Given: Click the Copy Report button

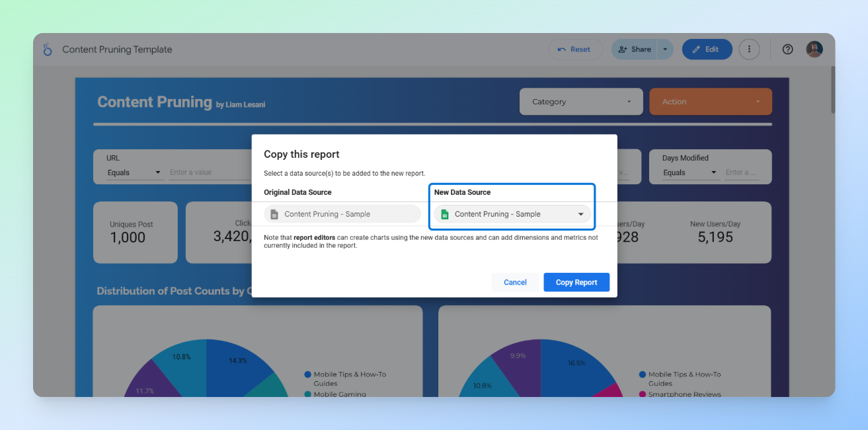Looking at the screenshot, I should pyautogui.click(x=576, y=282).
